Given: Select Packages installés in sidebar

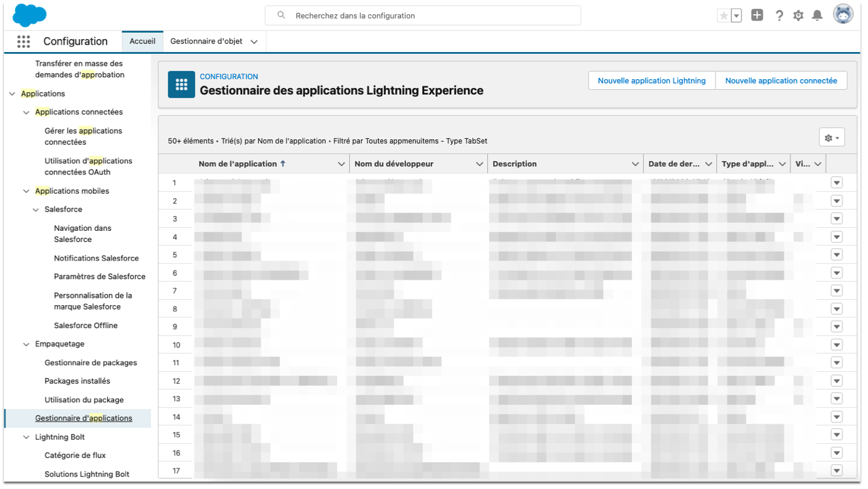Looking at the screenshot, I should (77, 381).
